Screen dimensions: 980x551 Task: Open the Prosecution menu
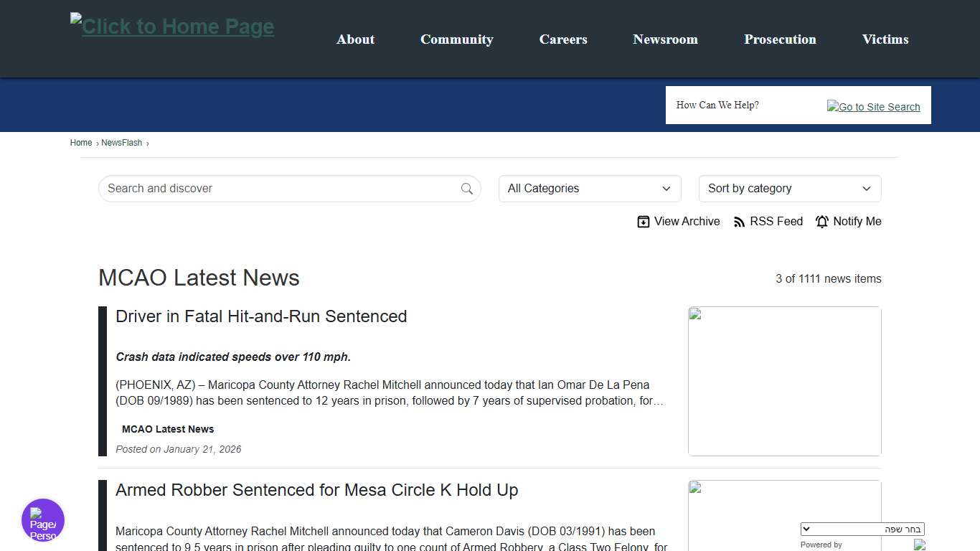point(780,39)
